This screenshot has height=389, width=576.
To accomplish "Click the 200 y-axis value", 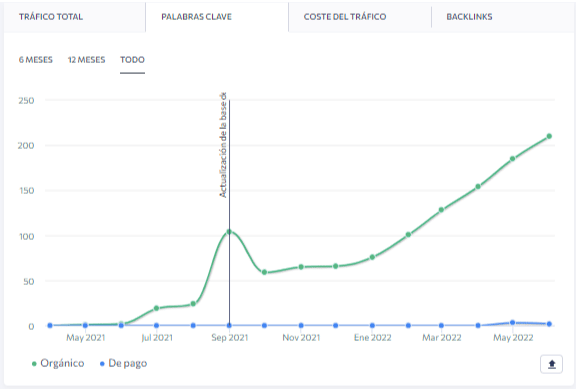I will pos(26,145).
